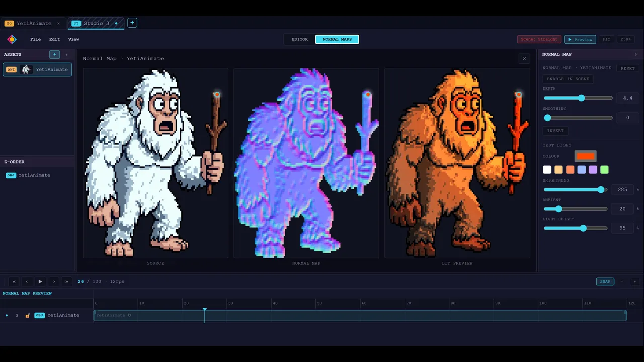Step forward one frame
The height and width of the screenshot is (362, 644).
[54, 282]
